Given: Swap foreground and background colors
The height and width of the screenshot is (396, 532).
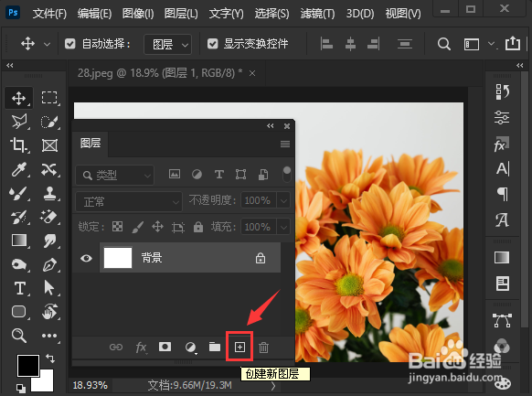Looking at the screenshot, I should (x=50, y=358).
